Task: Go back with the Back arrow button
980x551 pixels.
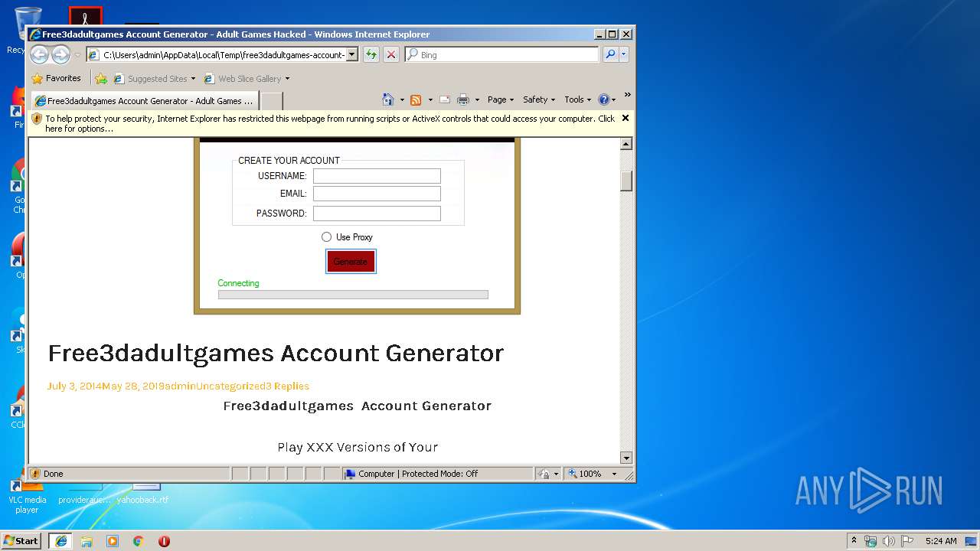Action: click(40, 54)
